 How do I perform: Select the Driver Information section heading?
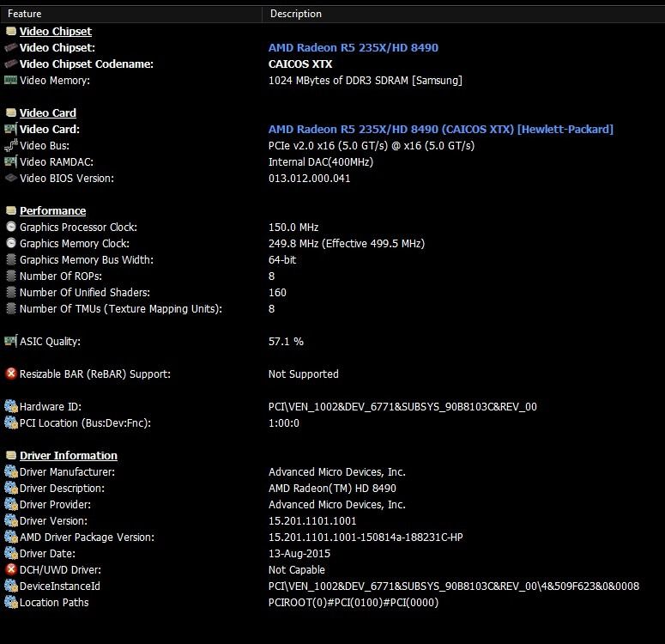click(x=69, y=455)
